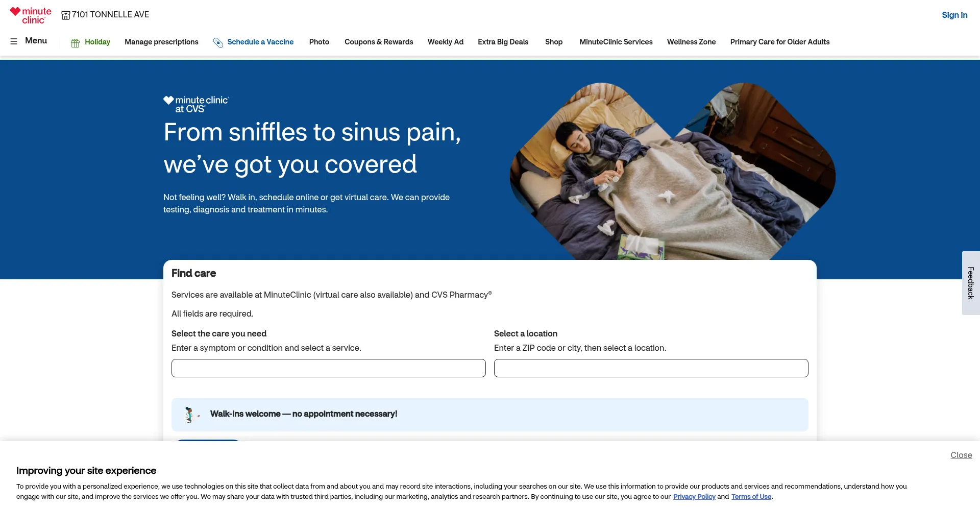Click the minute clinic at CVS hero logo

coord(197,104)
